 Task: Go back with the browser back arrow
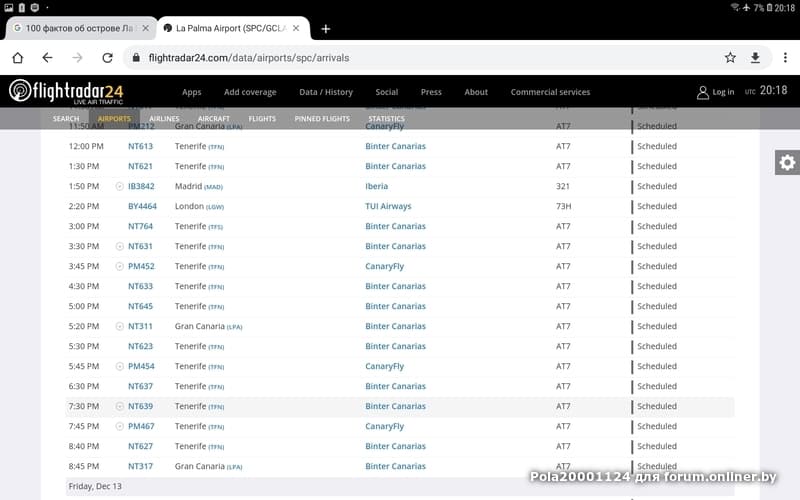coord(47,58)
